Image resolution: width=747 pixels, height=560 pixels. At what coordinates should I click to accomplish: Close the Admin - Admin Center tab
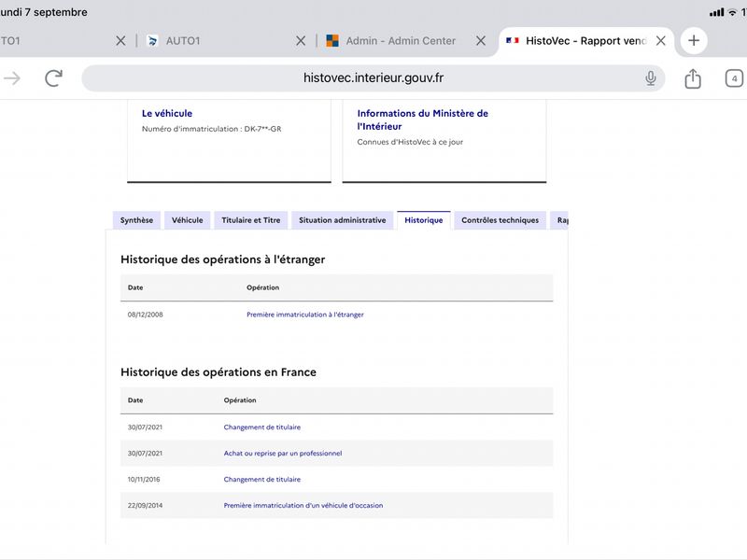pos(481,41)
